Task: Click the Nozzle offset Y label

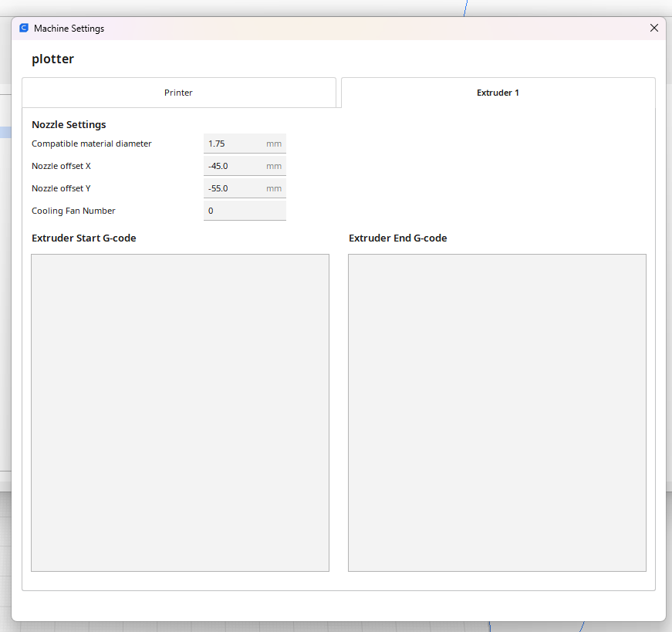Action: pos(62,188)
